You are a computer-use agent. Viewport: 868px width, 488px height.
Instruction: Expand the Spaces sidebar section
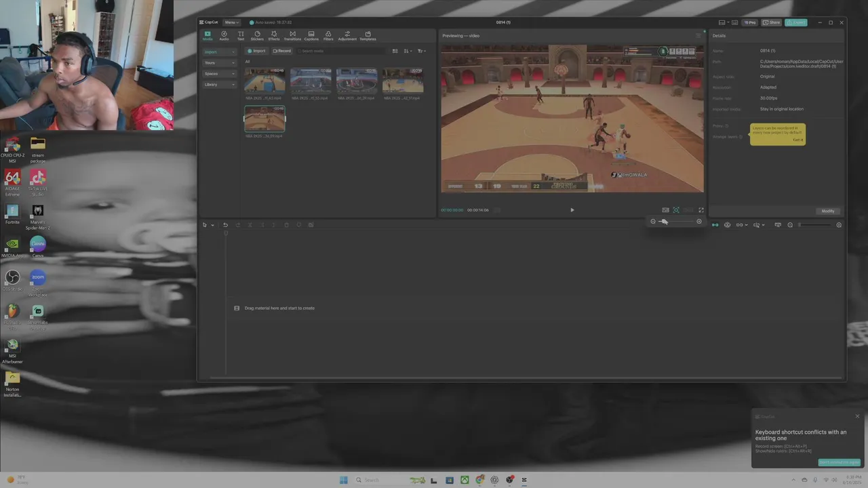219,73
